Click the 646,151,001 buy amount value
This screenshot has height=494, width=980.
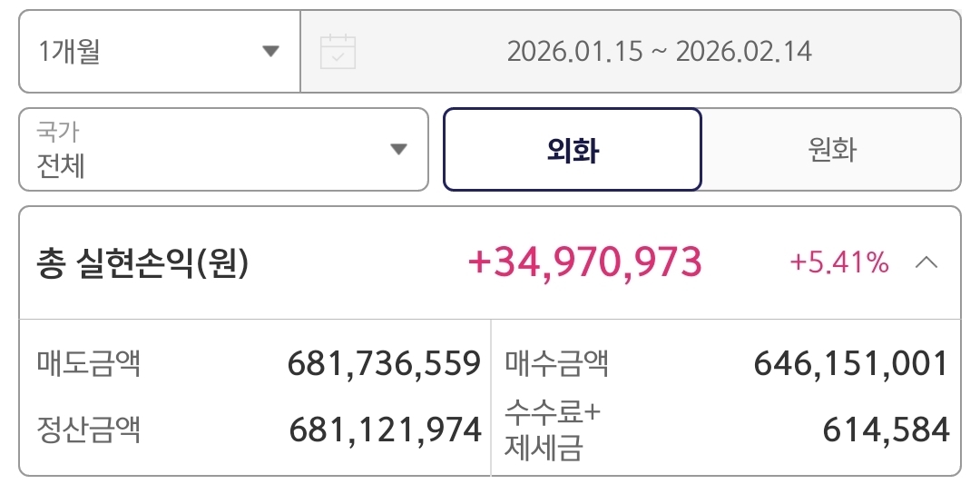pos(850,364)
